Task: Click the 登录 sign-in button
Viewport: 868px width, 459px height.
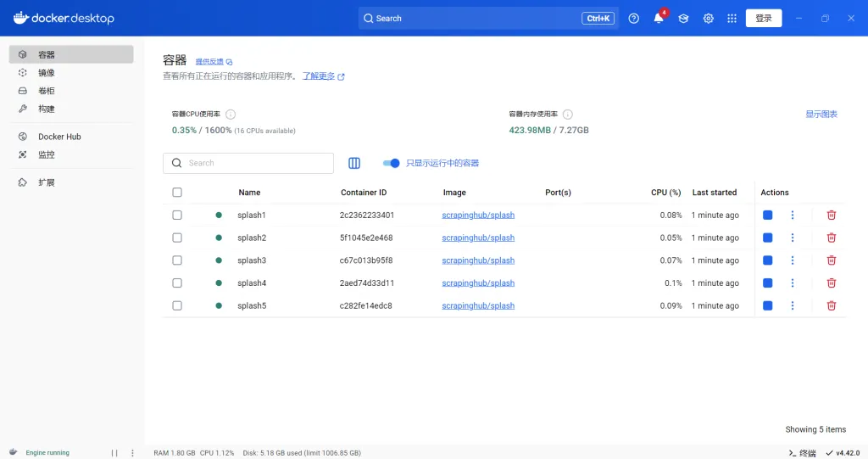Action: coord(763,19)
